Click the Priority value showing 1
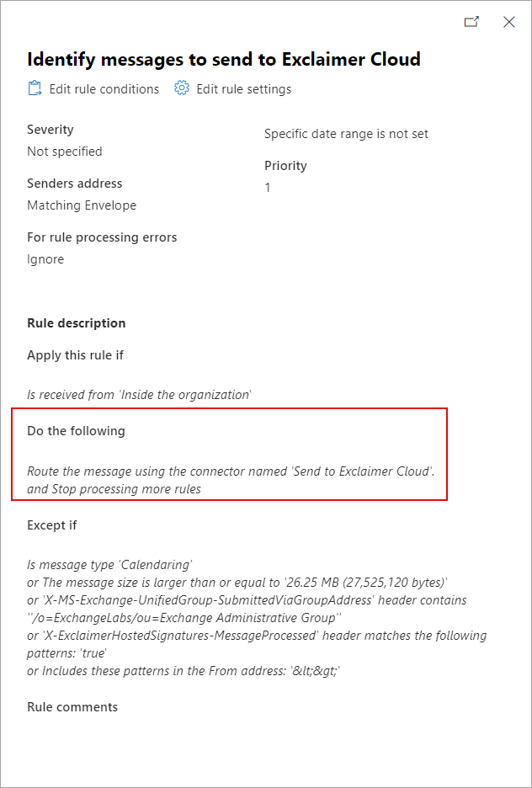 pos(268,186)
